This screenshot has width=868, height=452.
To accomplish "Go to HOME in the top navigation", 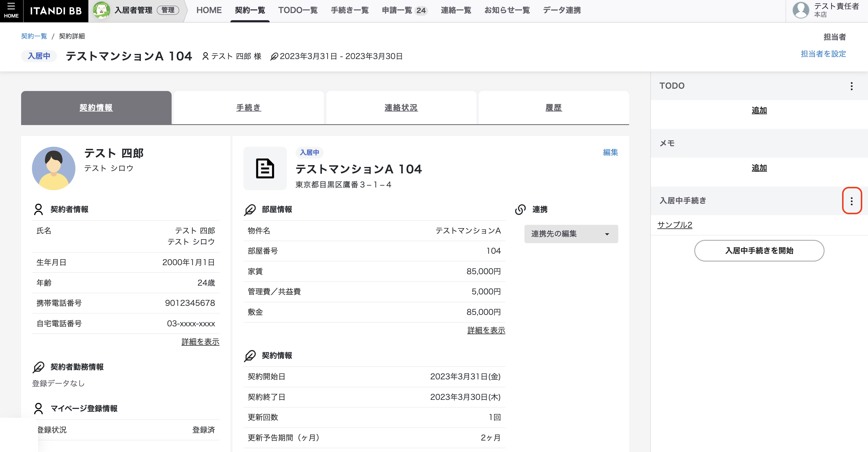I will tap(209, 10).
